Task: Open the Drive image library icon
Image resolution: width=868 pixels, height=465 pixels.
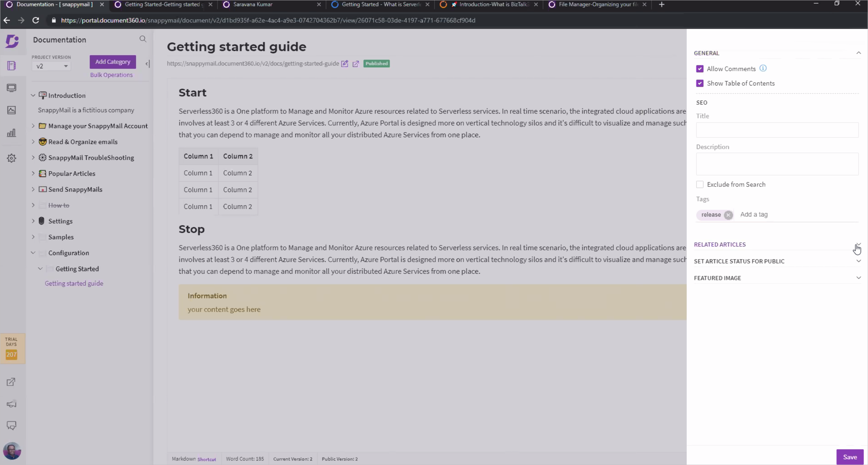Action: 12,110
